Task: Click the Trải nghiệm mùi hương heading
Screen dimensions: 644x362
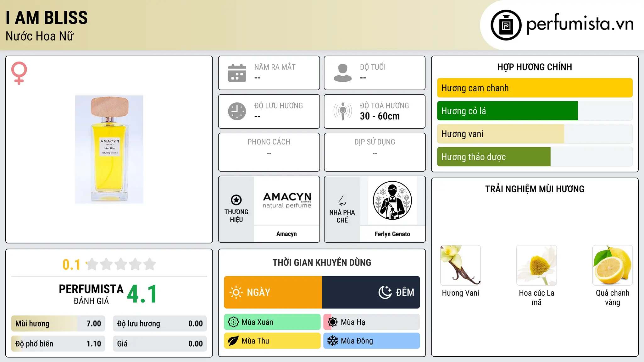Action: pyautogui.click(x=535, y=189)
